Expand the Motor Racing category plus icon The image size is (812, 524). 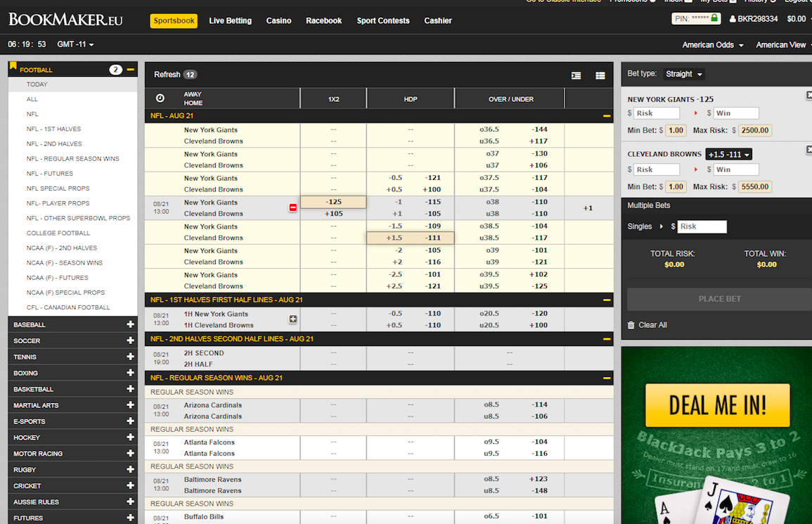[131, 453]
